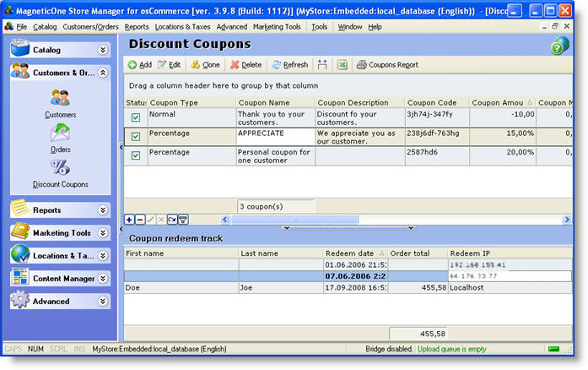Click the cancel edit X navigator button
Image resolution: width=588 pixels, height=370 pixels.
tap(161, 220)
